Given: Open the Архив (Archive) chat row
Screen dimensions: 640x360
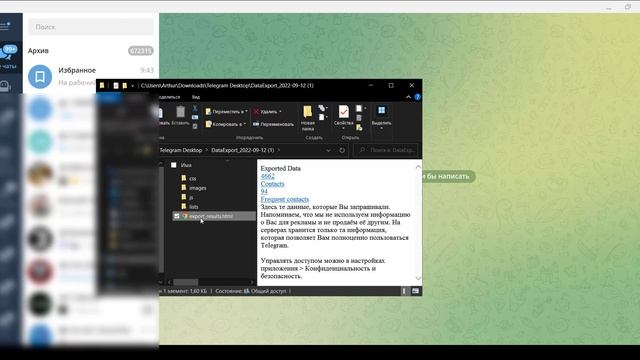Looking at the screenshot, I should [91, 51].
